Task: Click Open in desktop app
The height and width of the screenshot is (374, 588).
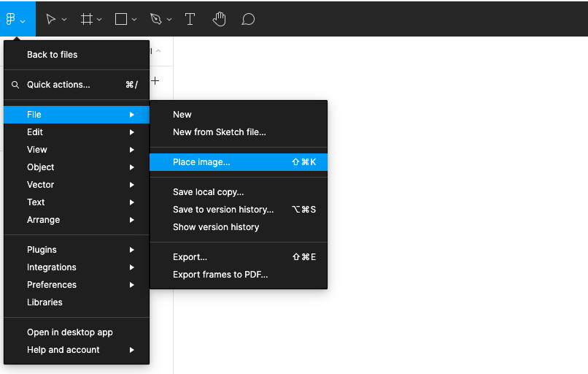Action: (x=70, y=332)
